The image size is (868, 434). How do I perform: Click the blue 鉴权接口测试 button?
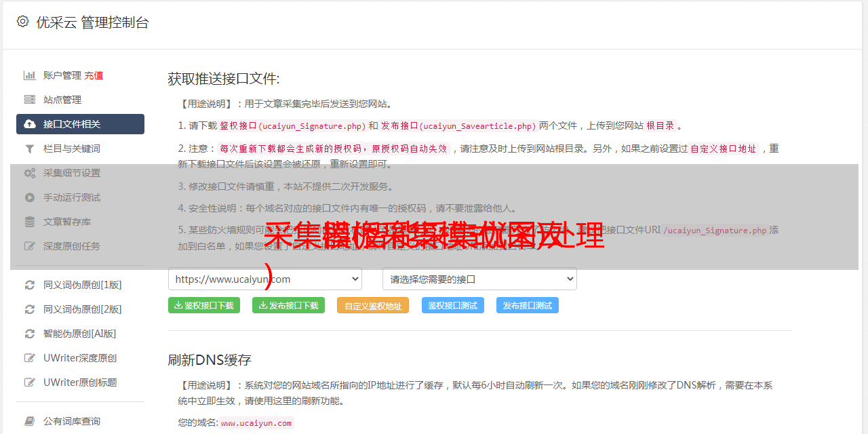point(453,305)
